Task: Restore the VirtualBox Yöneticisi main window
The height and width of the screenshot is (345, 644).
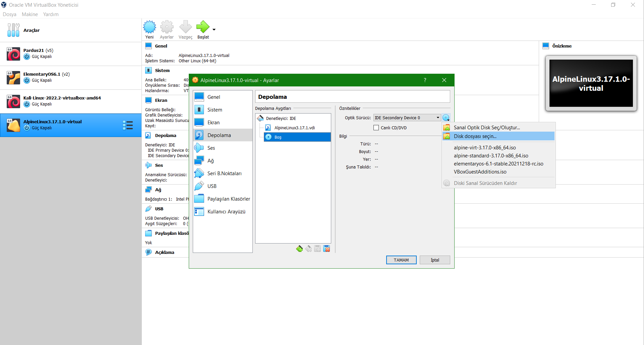Action: [x=613, y=5]
